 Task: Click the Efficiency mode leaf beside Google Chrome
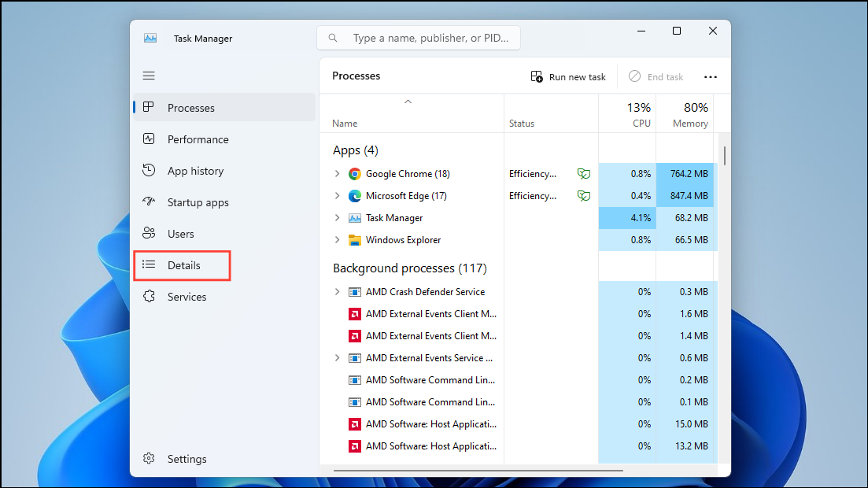coord(583,173)
